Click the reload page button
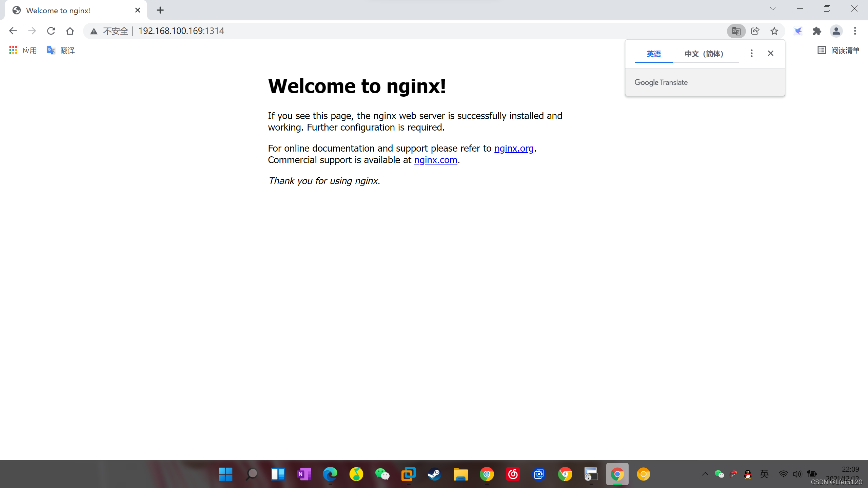The width and height of the screenshot is (868, 488). point(51,31)
